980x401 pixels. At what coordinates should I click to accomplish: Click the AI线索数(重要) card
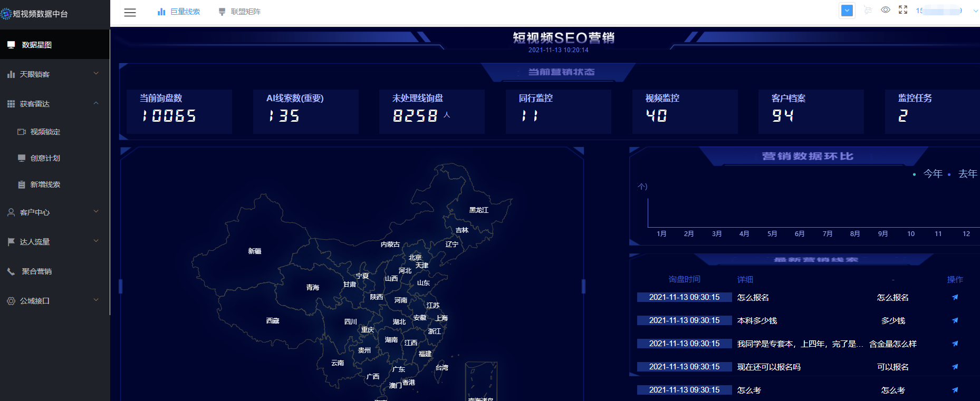click(305, 111)
